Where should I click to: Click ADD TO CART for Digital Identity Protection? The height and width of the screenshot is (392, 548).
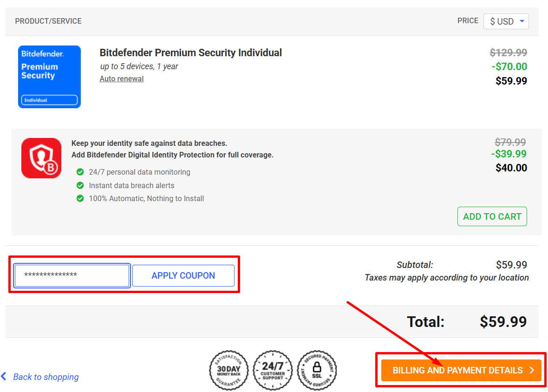[x=492, y=216]
